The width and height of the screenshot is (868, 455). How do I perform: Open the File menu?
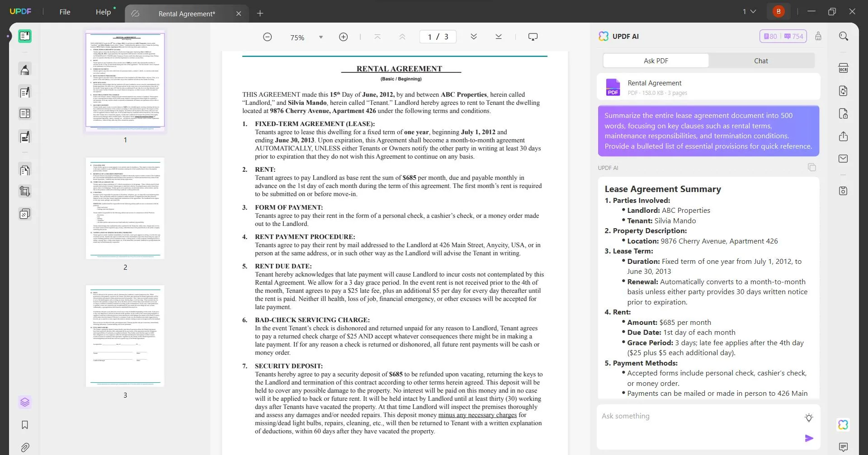click(65, 12)
